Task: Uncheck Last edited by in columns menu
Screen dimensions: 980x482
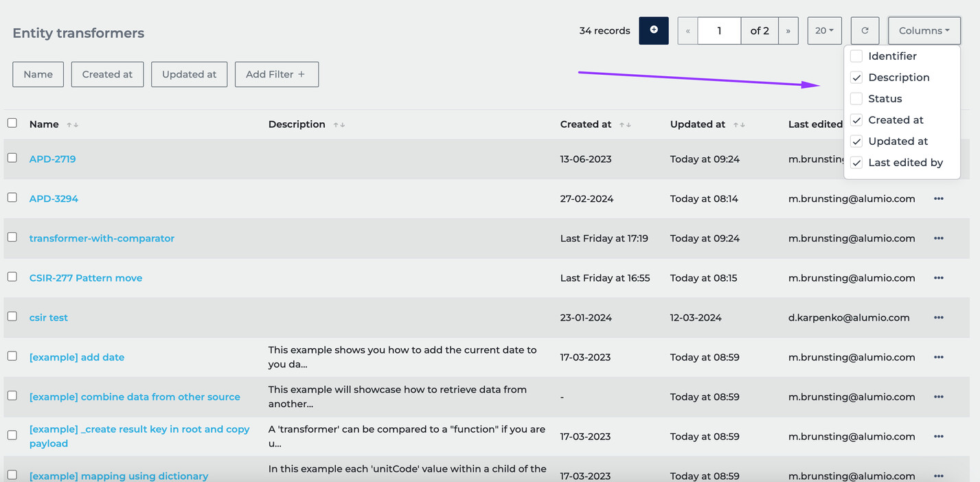Action: click(856, 163)
